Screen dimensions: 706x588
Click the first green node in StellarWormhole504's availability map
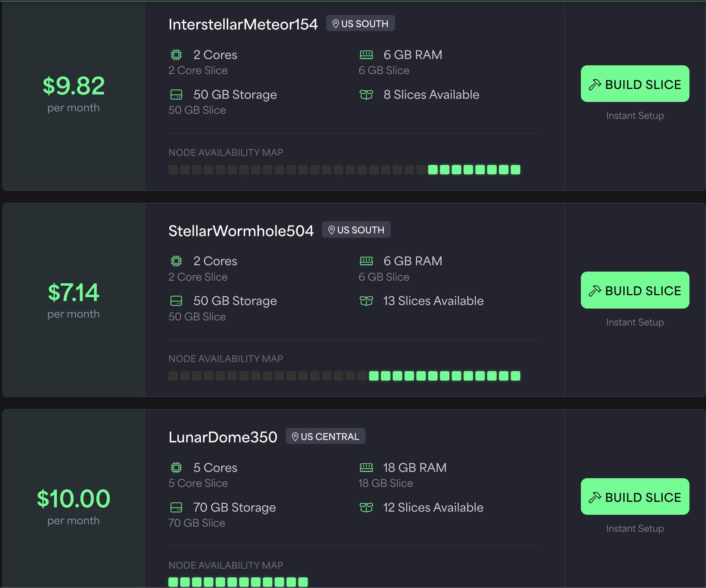click(374, 376)
